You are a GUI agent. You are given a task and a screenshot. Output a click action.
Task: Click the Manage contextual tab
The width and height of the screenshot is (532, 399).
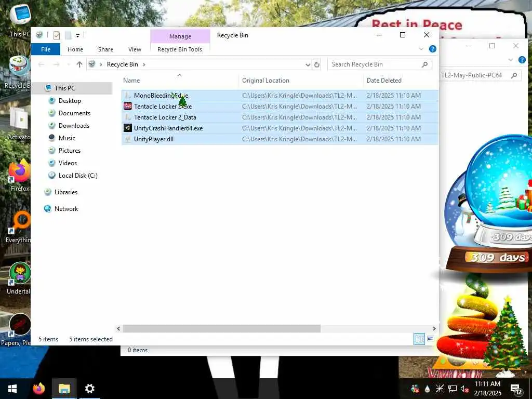pos(180,36)
